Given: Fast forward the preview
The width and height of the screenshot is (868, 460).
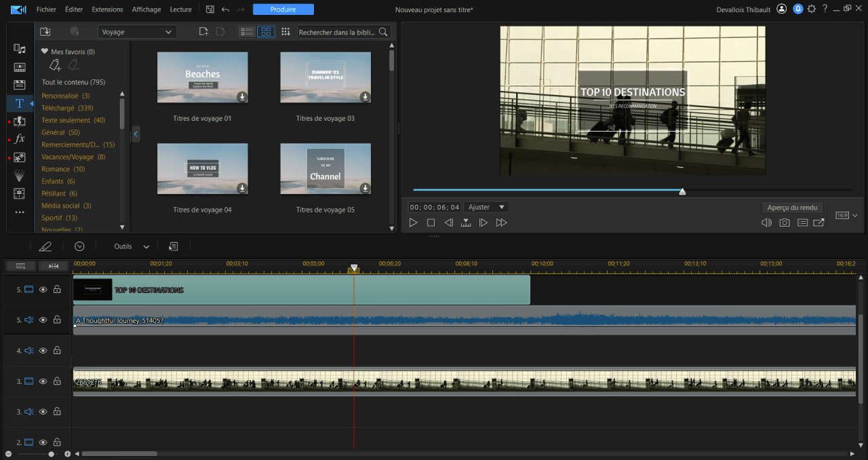Looking at the screenshot, I should point(501,223).
